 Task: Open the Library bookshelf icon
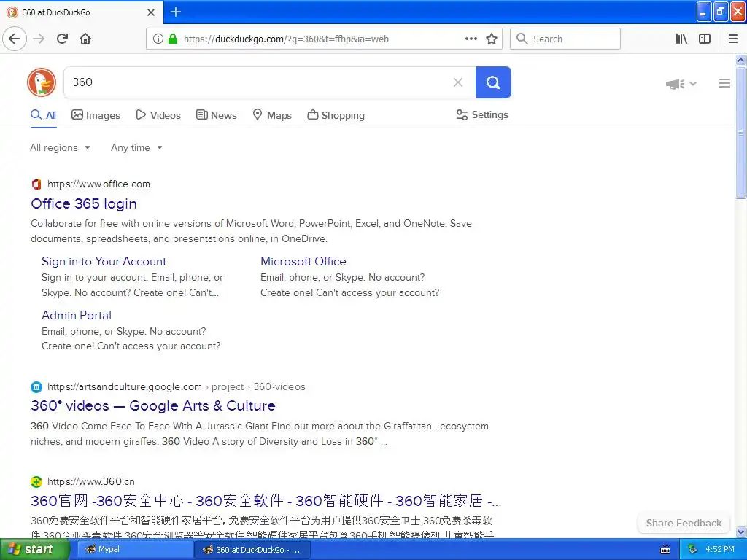pos(681,39)
